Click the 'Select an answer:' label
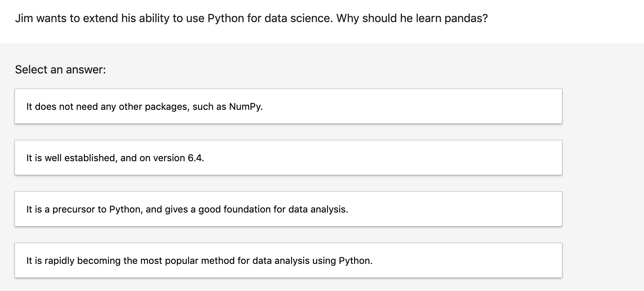644x291 pixels. pyautogui.click(x=60, y=70)
